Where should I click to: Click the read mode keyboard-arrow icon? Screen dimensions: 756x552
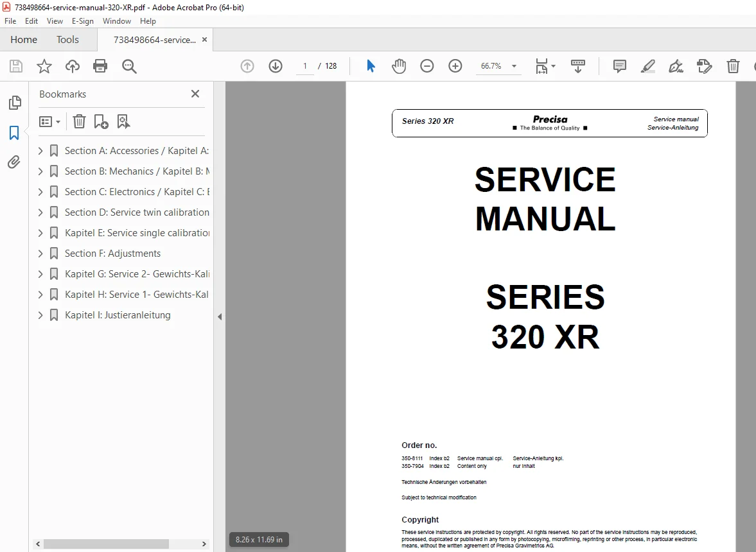[x=577, y=66]
